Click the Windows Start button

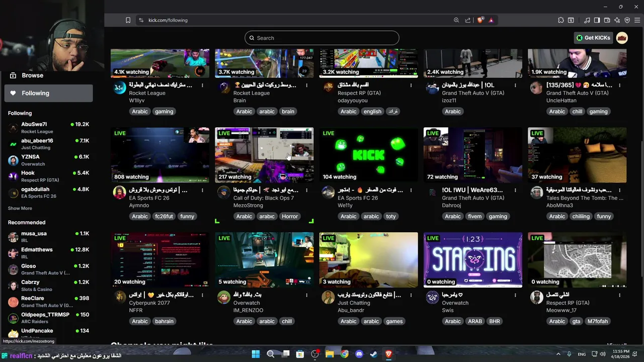pos(256,354)
